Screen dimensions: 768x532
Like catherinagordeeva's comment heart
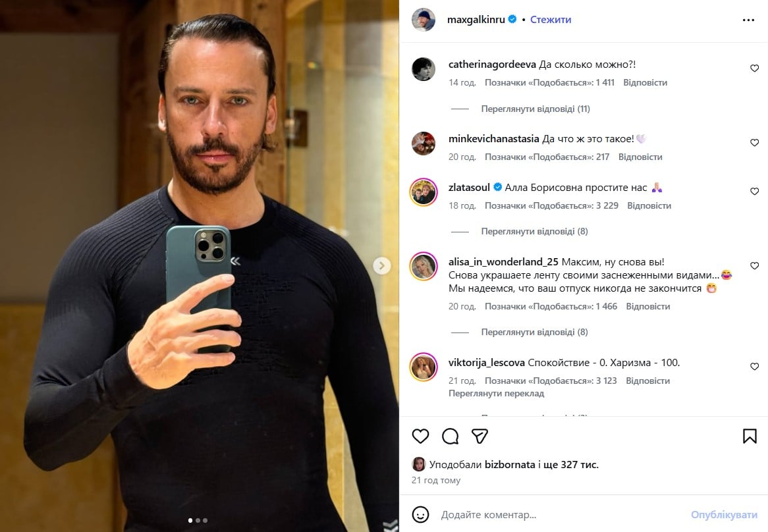coord(754,68)
